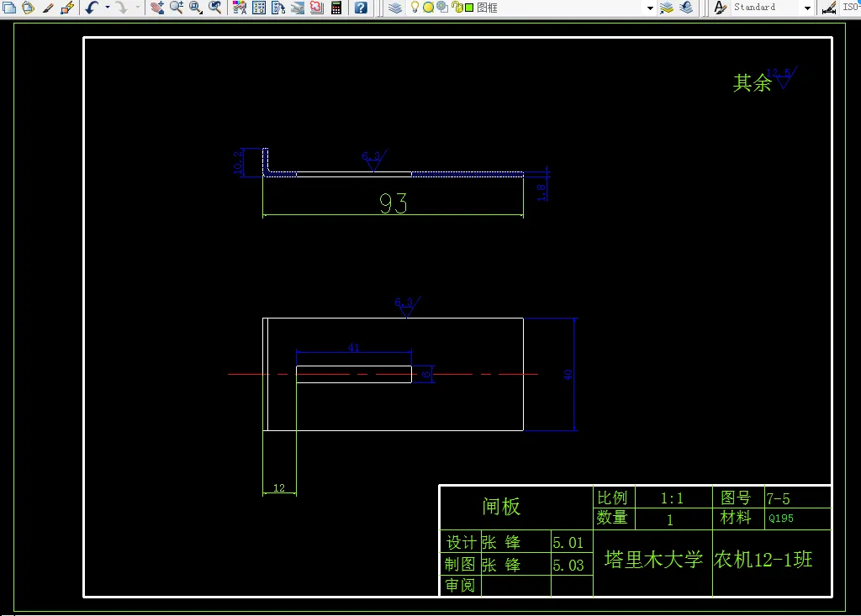Select the Match Properties brush tool
861x616 pixels.
click(x=48, y=8)
